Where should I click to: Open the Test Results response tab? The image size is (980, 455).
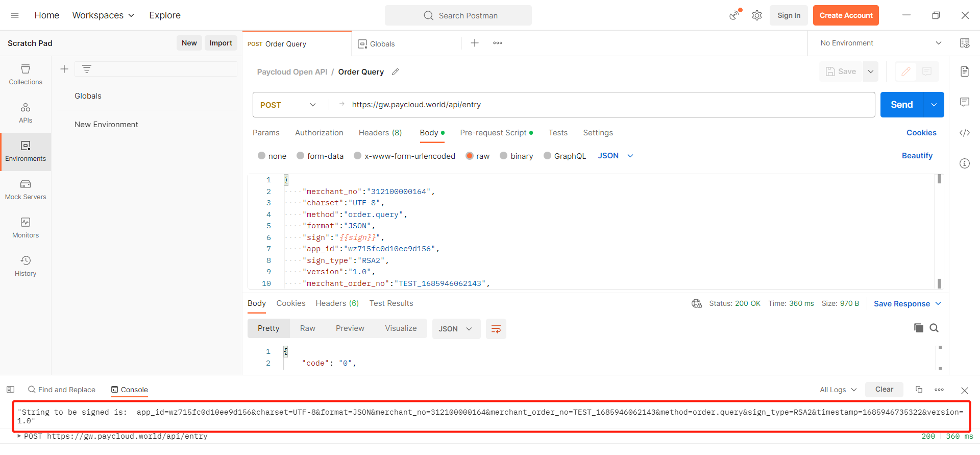point(391,303)
